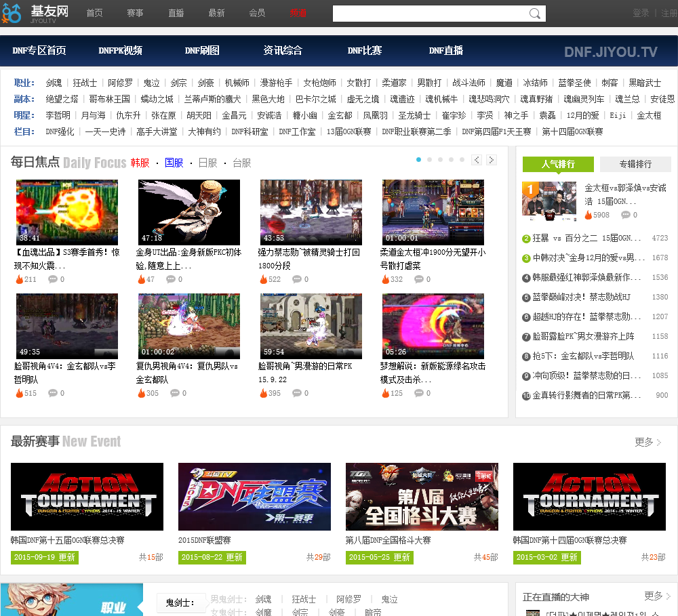678x616 pixels.
Task: Click flame icon with 305 views
Action: click(142, 393)
